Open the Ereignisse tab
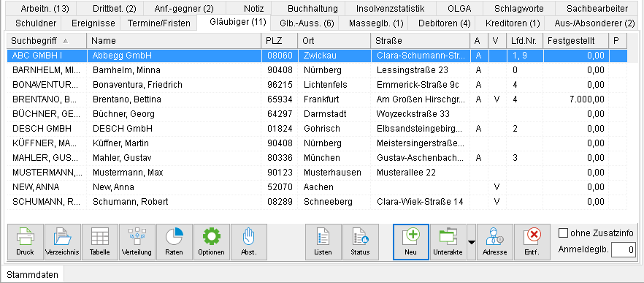This screenshot has width=644, height=283. tap(91, 23)
